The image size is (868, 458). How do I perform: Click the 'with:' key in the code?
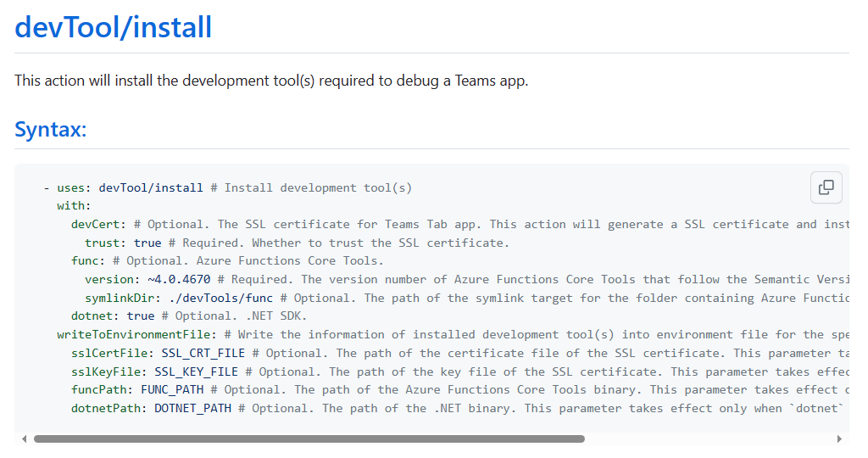[x=74, y=206]
